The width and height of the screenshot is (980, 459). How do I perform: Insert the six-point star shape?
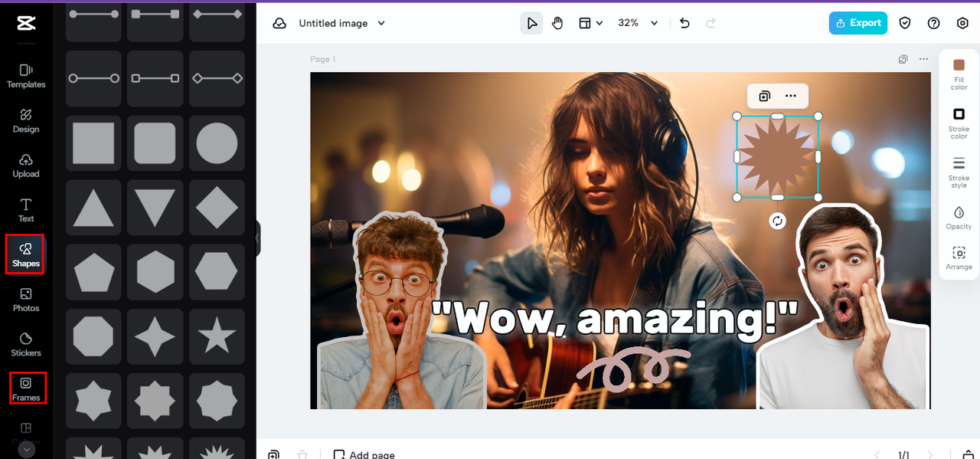coord(93,401)
